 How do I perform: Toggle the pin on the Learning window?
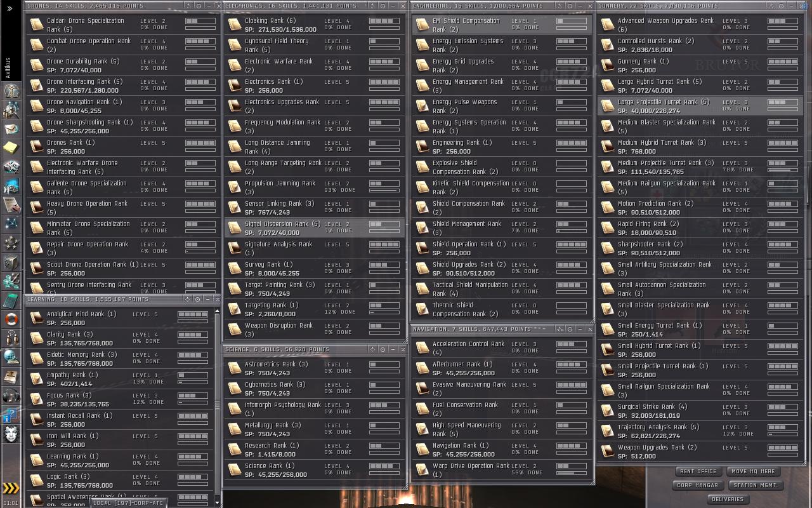click(x=188, y=299)
